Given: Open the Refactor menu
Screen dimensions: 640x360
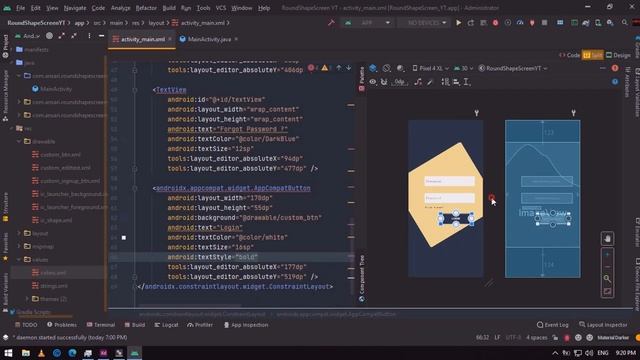Looking at the screenshot, I should (146, 8).
